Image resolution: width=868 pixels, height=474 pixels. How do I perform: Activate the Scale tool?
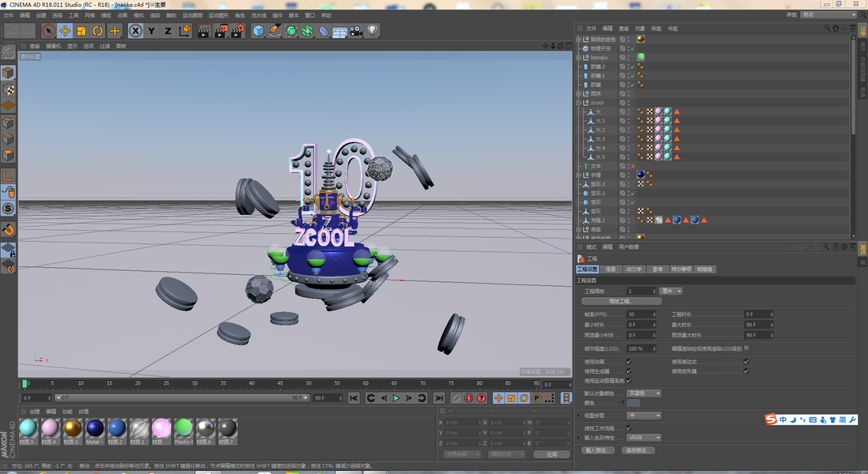click(81, 31)
